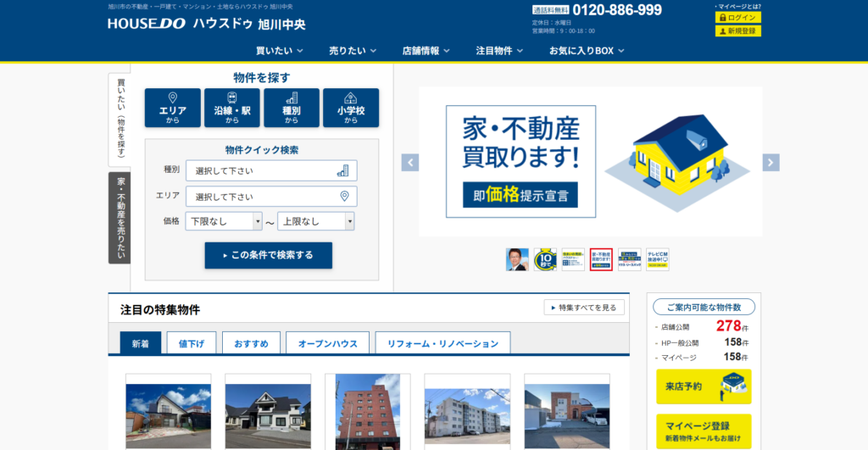Select ハウス・リースバック carousel thumbnail
The image size is (868, 450).
(630, 259)
